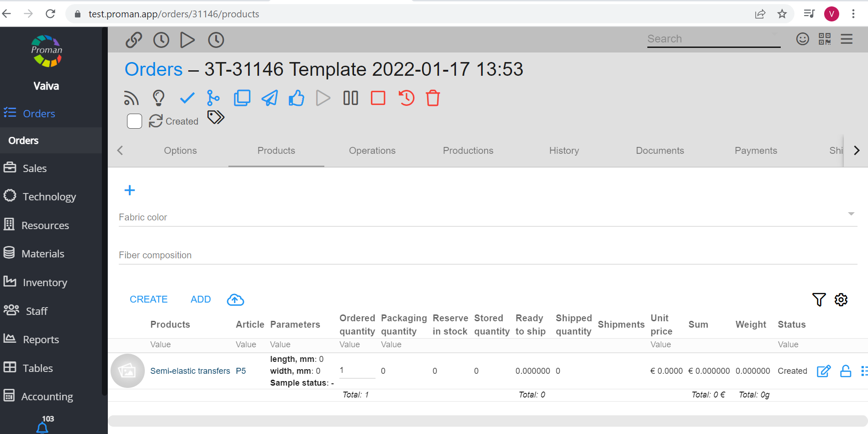Switch to the Operations tab
The image size is (868, 434).
pos(372,151)
